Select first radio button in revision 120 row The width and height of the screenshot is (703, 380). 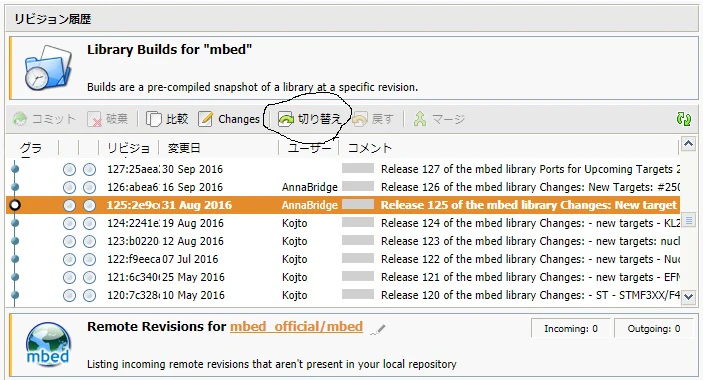[69, 295]
